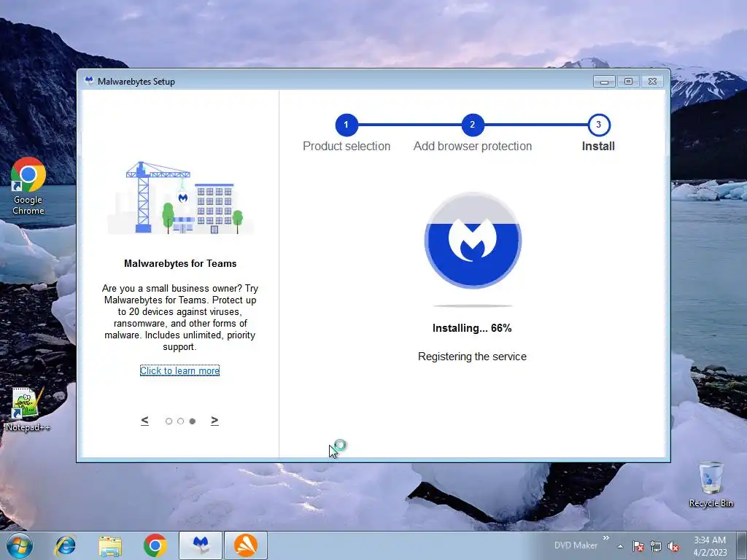Click the Malwarebytes for Teams heading
747x560 pixels.
point(180,263)
